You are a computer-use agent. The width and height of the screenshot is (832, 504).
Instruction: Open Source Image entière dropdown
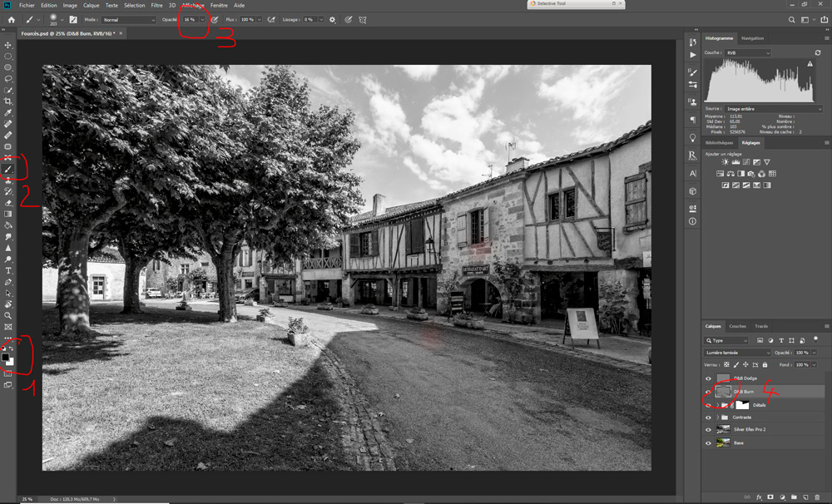(x=774, y=109)
